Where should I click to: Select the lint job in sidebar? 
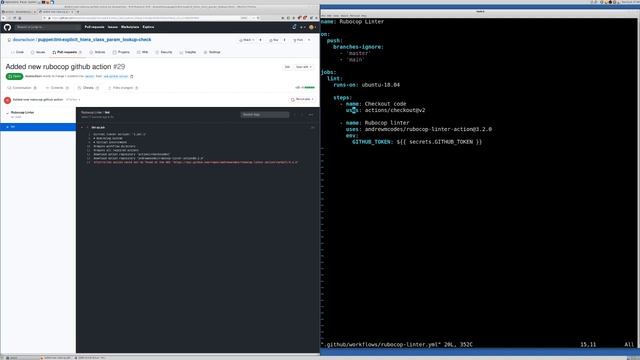[x=38, y=127]
